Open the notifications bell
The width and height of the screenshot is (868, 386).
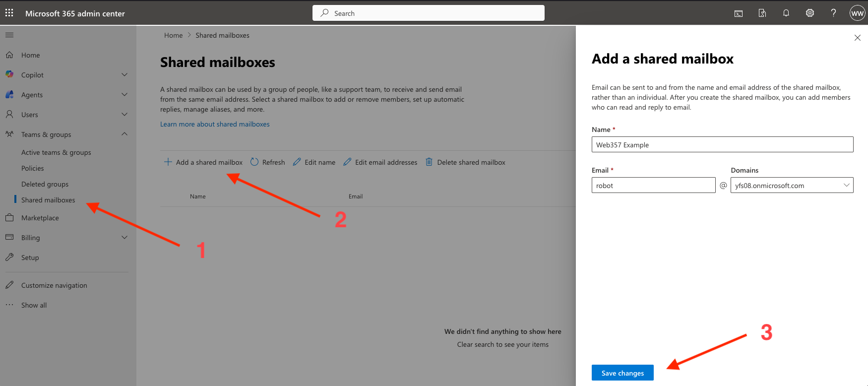coord(786,13)
